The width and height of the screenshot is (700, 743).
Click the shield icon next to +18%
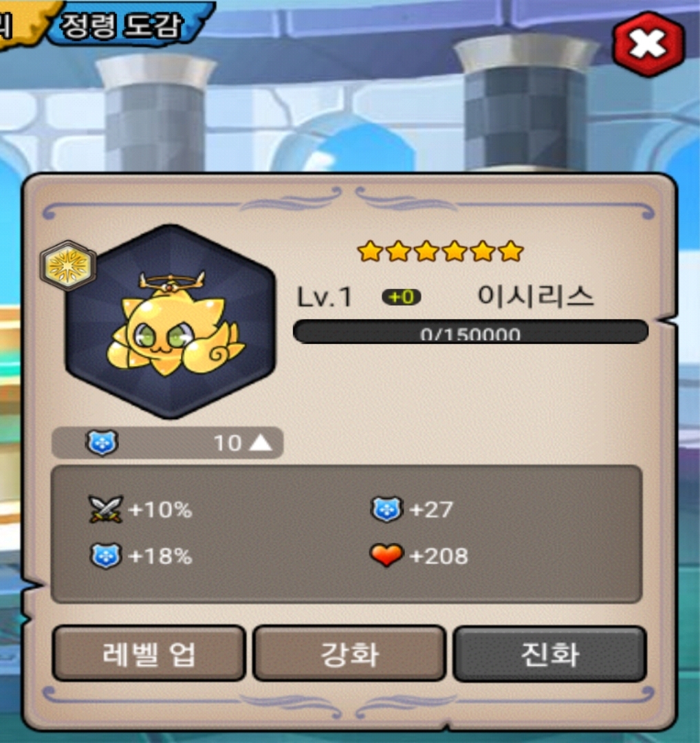tap(106, 556)
